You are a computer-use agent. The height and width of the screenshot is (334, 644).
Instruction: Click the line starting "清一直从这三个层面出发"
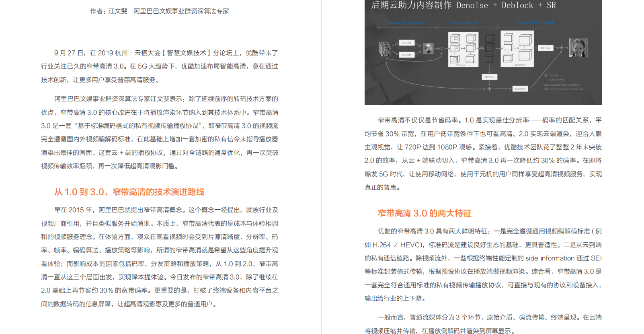pos(160,277)
